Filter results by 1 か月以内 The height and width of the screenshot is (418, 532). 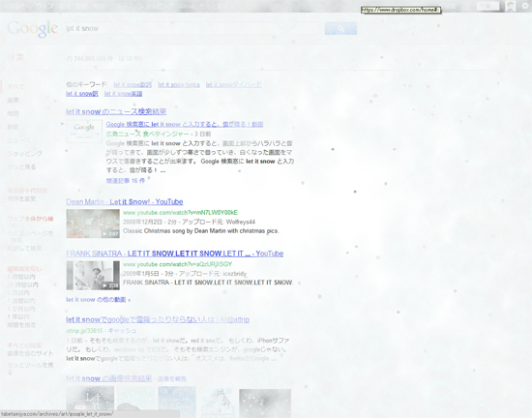click(x=21, y=309)
